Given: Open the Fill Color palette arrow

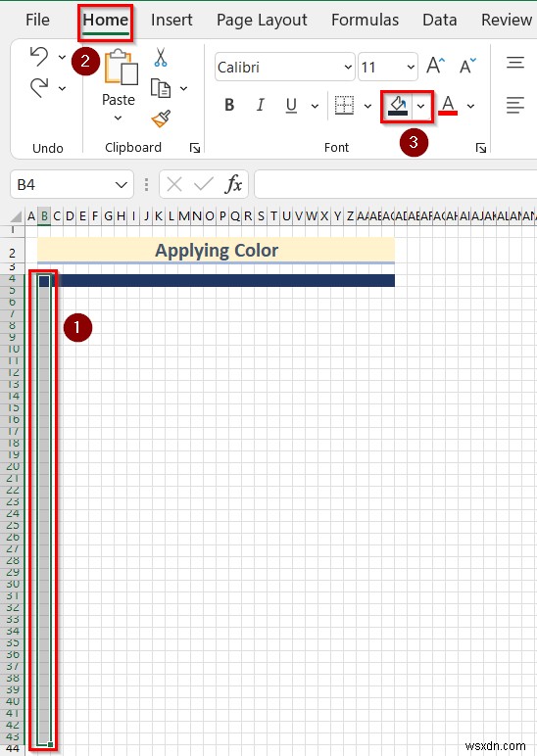Looking at the screenshot, I should (x=421, y=106).
